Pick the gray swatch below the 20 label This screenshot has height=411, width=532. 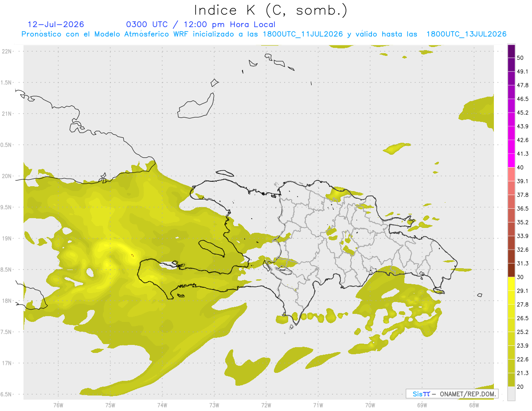[x=511, y=394]
